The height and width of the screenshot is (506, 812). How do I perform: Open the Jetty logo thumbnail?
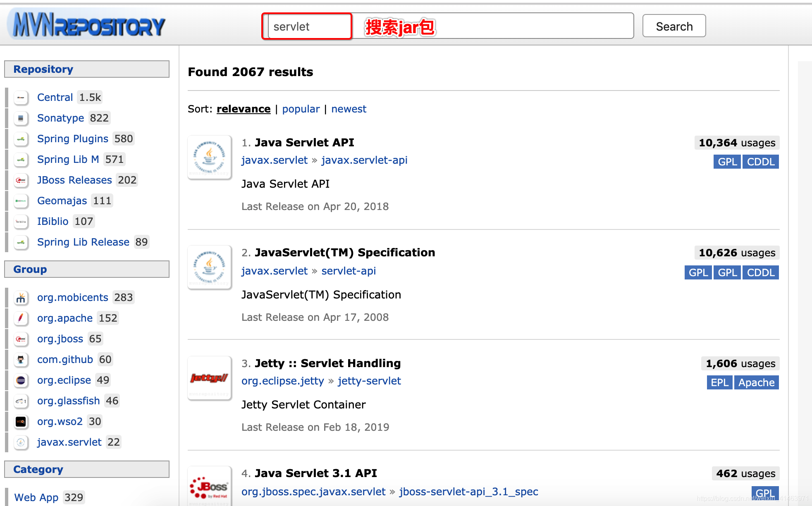pos(210,378)
